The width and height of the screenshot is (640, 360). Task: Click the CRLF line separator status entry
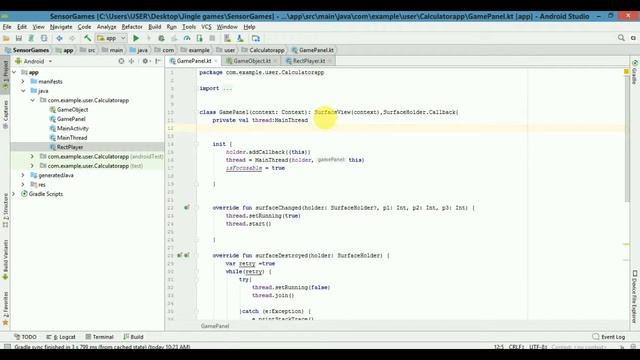(x=516, y=347)
